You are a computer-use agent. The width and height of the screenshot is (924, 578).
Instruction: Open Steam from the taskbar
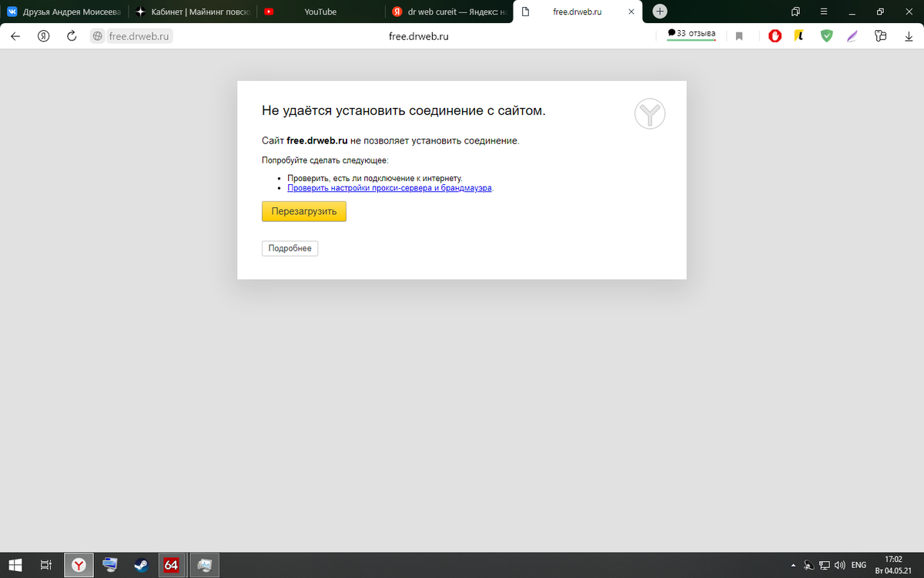point(141,565)
